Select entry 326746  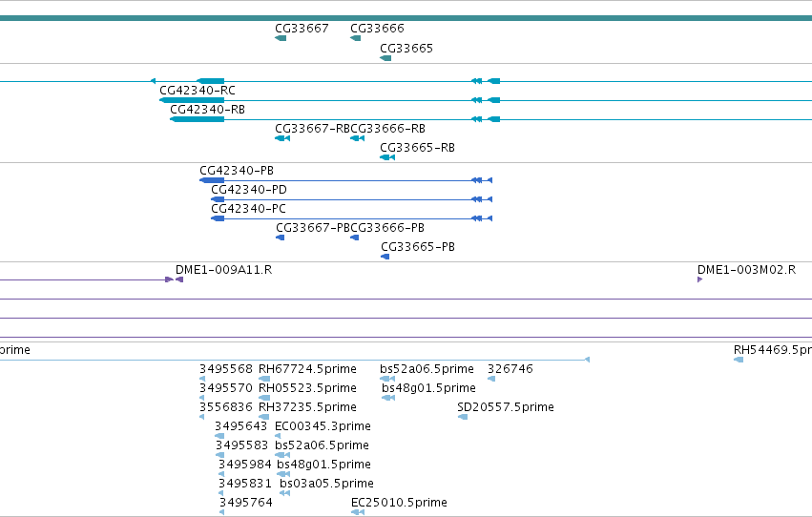coord(510,369)
